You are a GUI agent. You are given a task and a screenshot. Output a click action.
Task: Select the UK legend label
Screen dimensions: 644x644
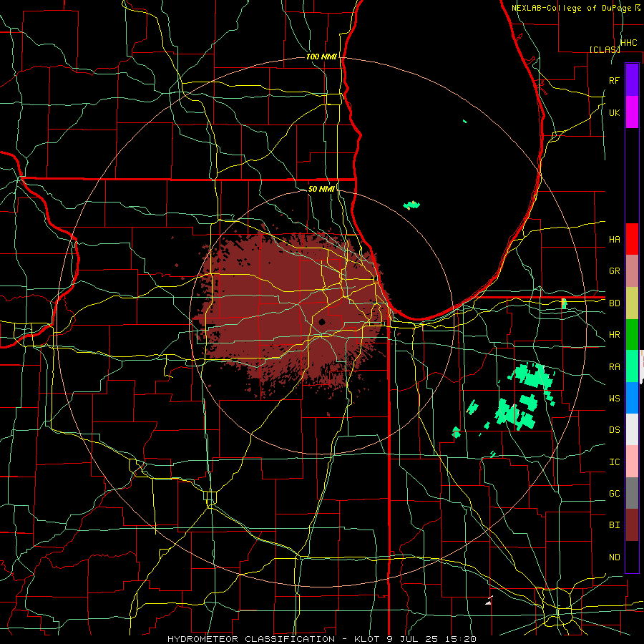click(x=615, y=112)
